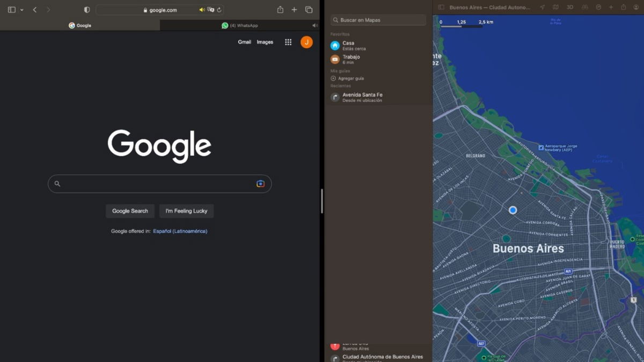Toggle the Maps sidebar button
Image resolution: width=644 pixels, height=362 pixels.
tap(441, 8)
